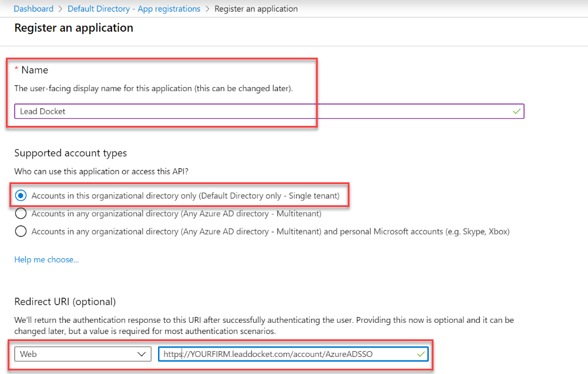Click the checkmark icon in the Redirect URI field

click(421, 354)
